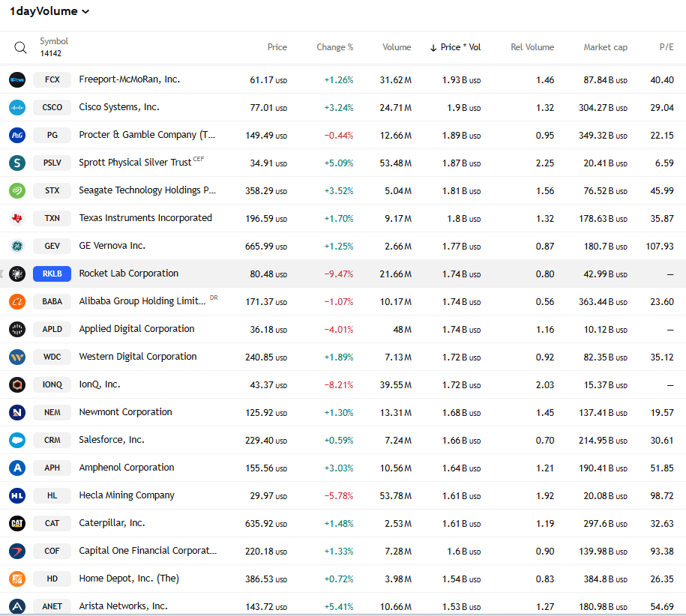Click the Alibaba logo icon
This screenshot has height=616, width=686.
(x=17, y=302)
